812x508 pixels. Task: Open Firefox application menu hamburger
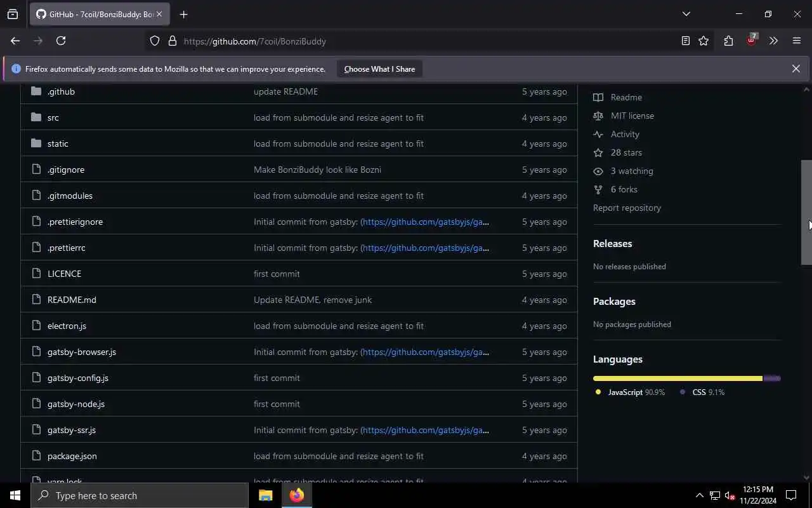(x=797, y=41)
